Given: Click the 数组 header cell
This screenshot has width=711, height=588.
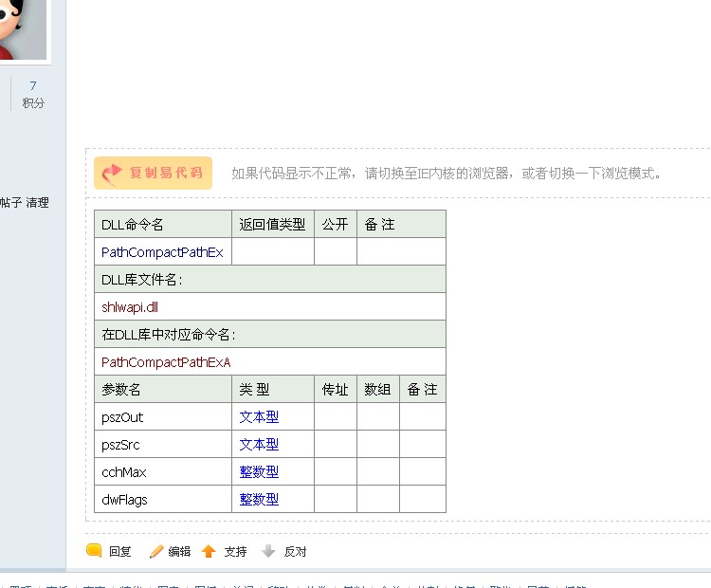Looking at the screenshot, I should (x=378, y=389).
